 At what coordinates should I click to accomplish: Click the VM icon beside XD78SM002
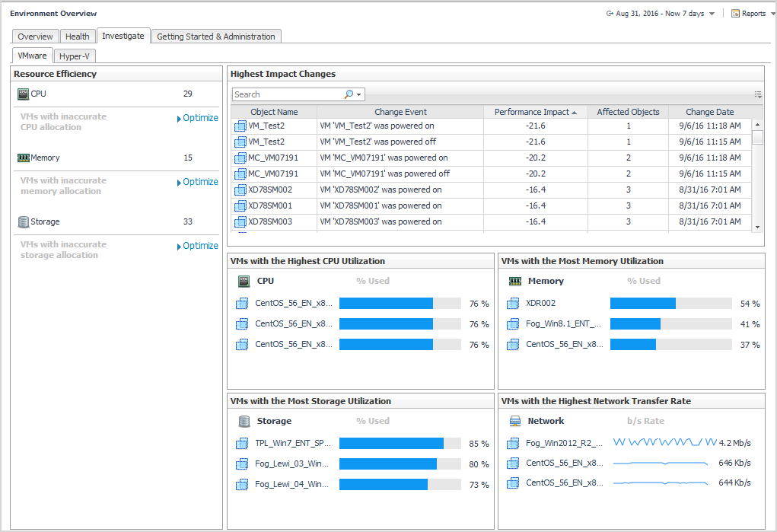[x=240, y=190]
